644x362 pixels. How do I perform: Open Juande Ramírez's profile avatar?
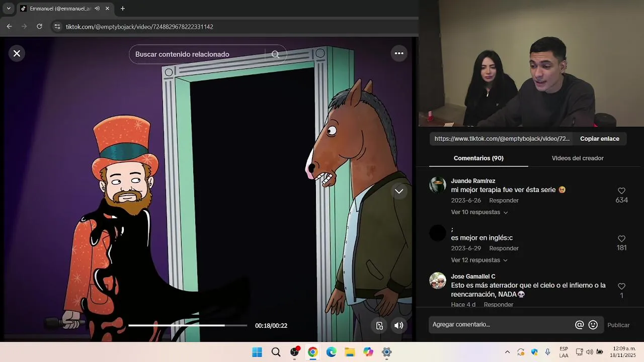pyautogui.click(x=438, y=185)
